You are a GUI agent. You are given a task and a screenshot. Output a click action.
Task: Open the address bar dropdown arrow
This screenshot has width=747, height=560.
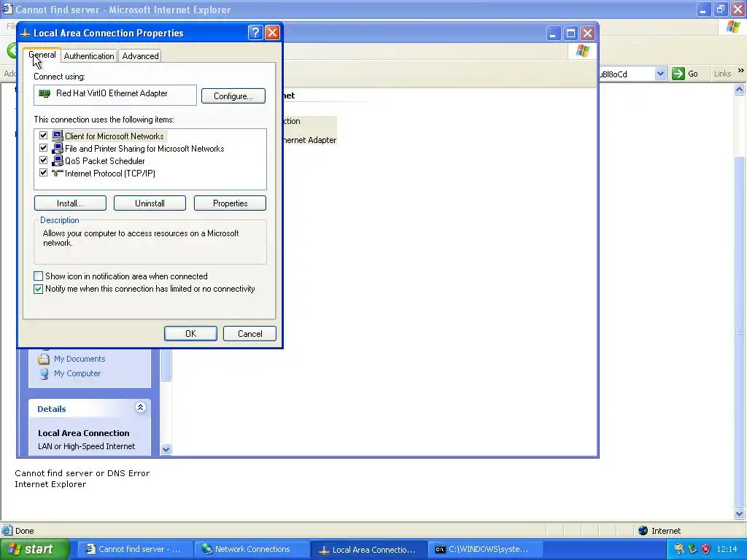point(660,74)
